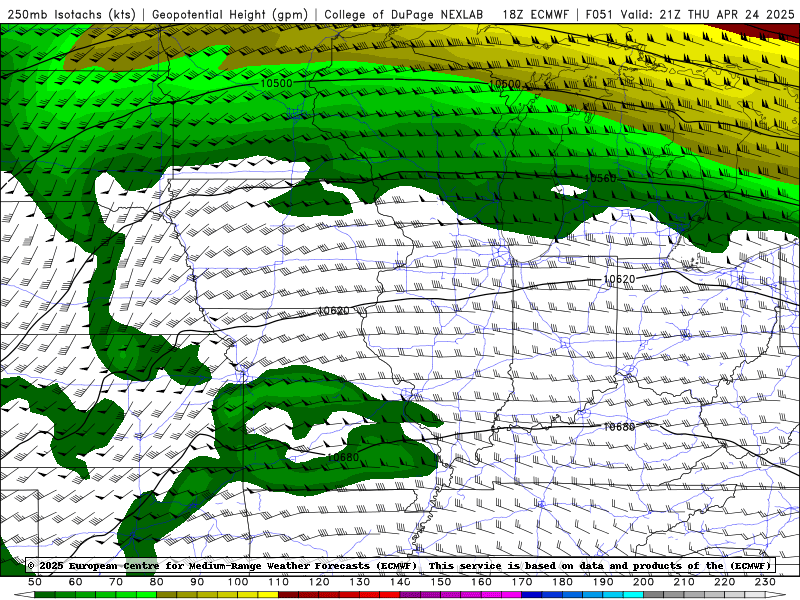Click the bright red swatch just below 140
This screenshot has height=600, width=800.
point(390,596)
